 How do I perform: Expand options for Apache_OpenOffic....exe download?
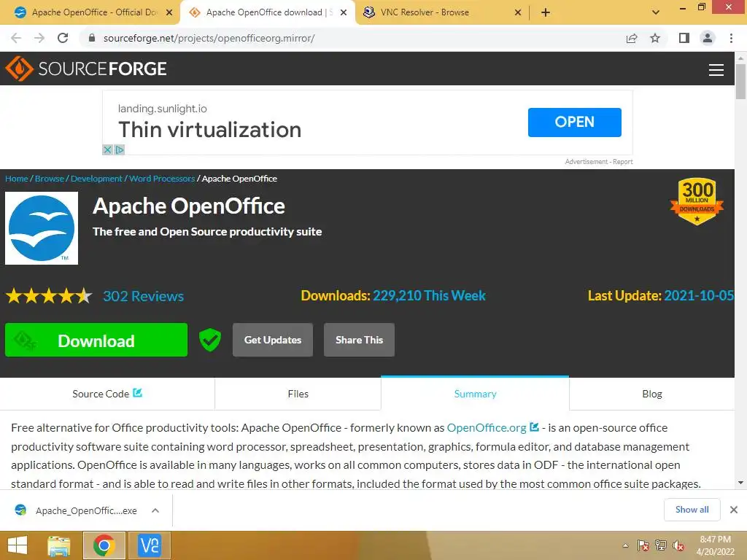coord(155,510)
